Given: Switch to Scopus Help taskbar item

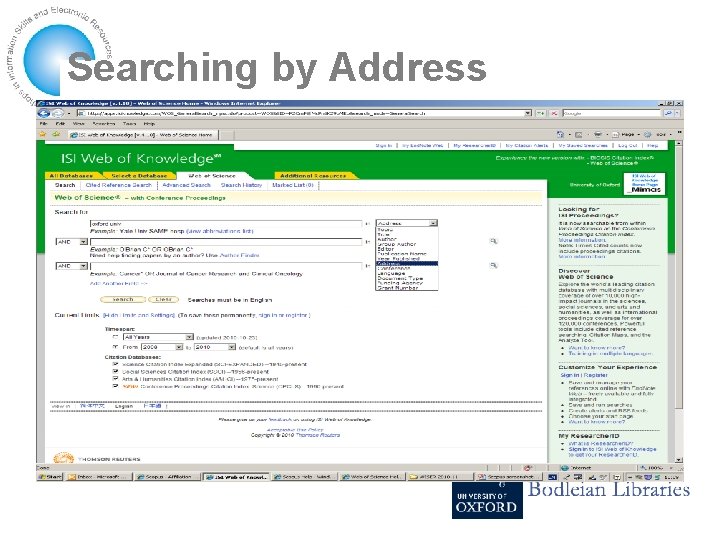Looking at the screenshot, I should pos(304,477).
